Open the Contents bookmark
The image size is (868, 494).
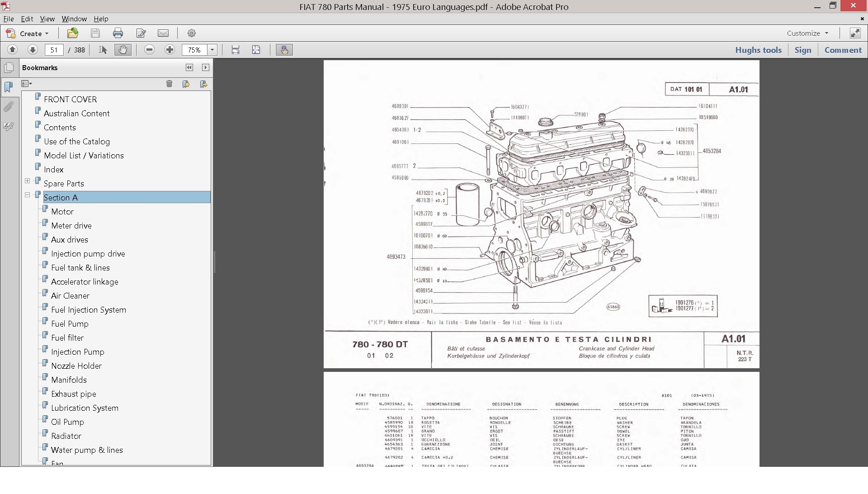[x=60, y=128]
